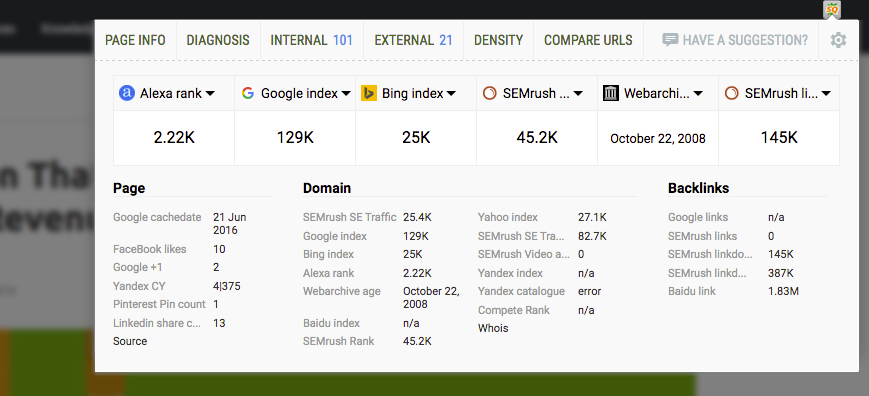Image resolution: width=869 pixels, height=396 pixels.
Task: Expand the Google index dropdown arrow
Action: coord(346,94)
